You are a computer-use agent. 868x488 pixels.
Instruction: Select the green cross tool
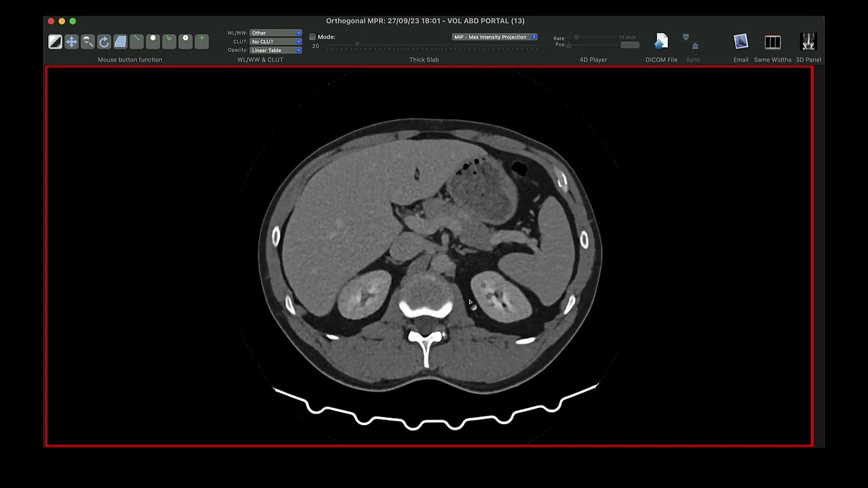(201, 41)
